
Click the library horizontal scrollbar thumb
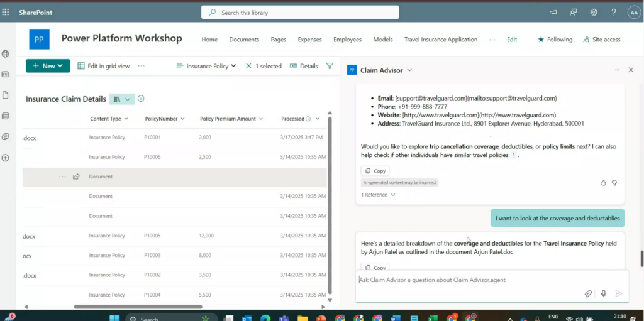(x=138, y=307)
